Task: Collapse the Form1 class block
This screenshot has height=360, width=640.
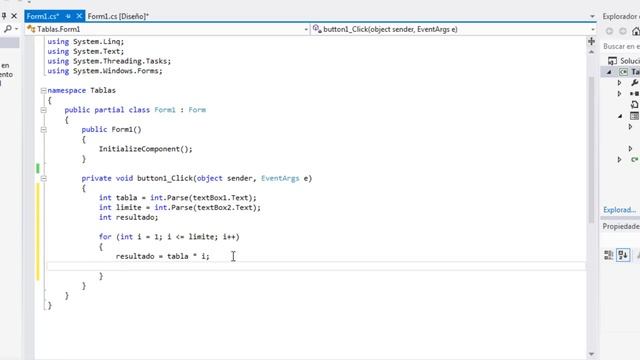Action: click(43, 110)
